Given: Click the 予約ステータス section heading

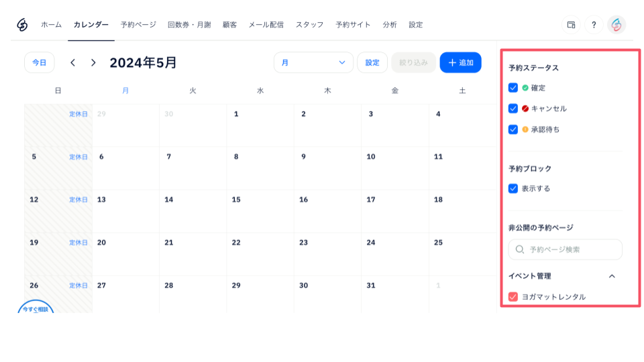Looking at the screenshot, I should point(533,68).
